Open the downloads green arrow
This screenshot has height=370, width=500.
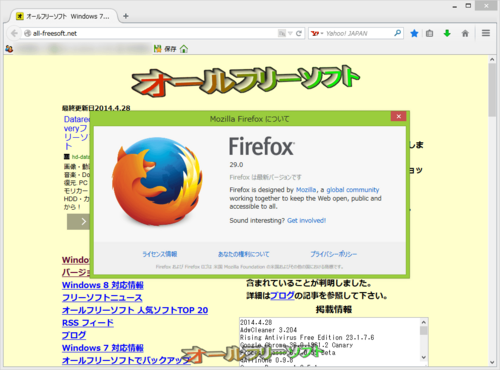coord(447,33)
